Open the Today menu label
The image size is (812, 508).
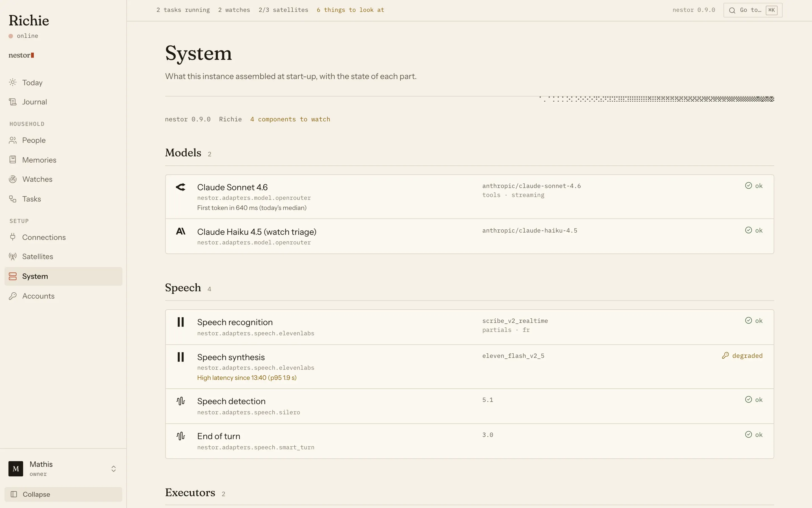pyautogui.click(x=32, y=83)
